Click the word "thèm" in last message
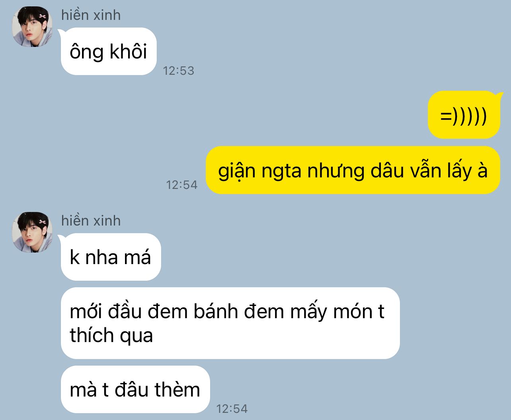Screen dimensions: 511x420 coord(177,389)
